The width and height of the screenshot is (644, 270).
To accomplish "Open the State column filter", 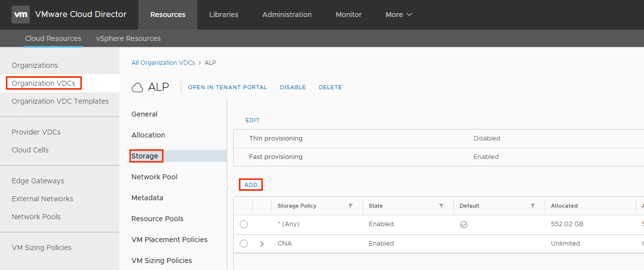I will 441,206.
